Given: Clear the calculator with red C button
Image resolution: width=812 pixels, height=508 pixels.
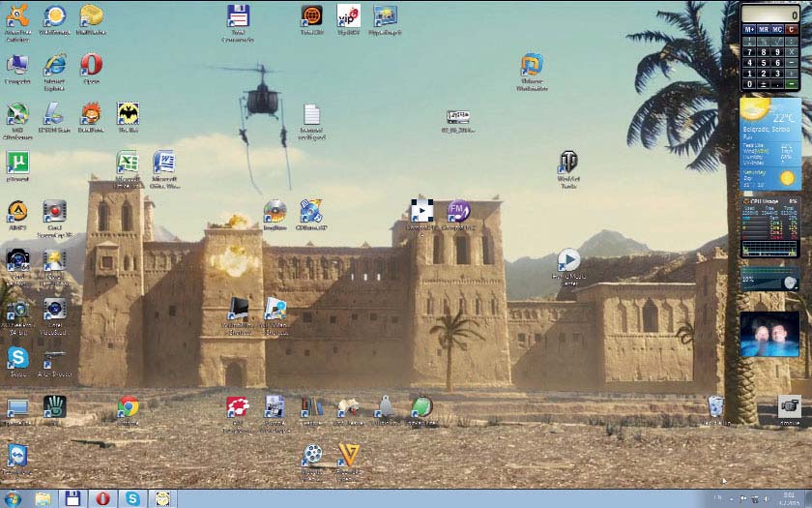Looking at the screenshot, I should (791, 30).
